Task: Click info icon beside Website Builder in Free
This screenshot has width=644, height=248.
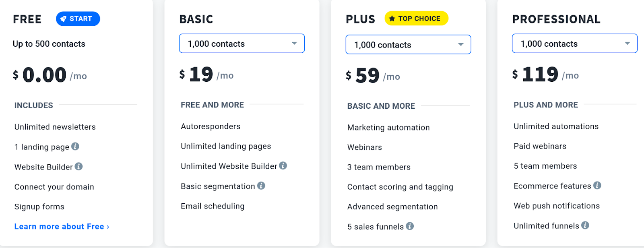Action: click(79, 166)
